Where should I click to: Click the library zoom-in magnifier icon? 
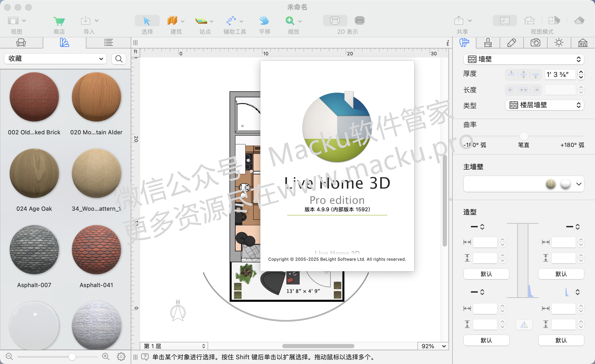point(106,357)
